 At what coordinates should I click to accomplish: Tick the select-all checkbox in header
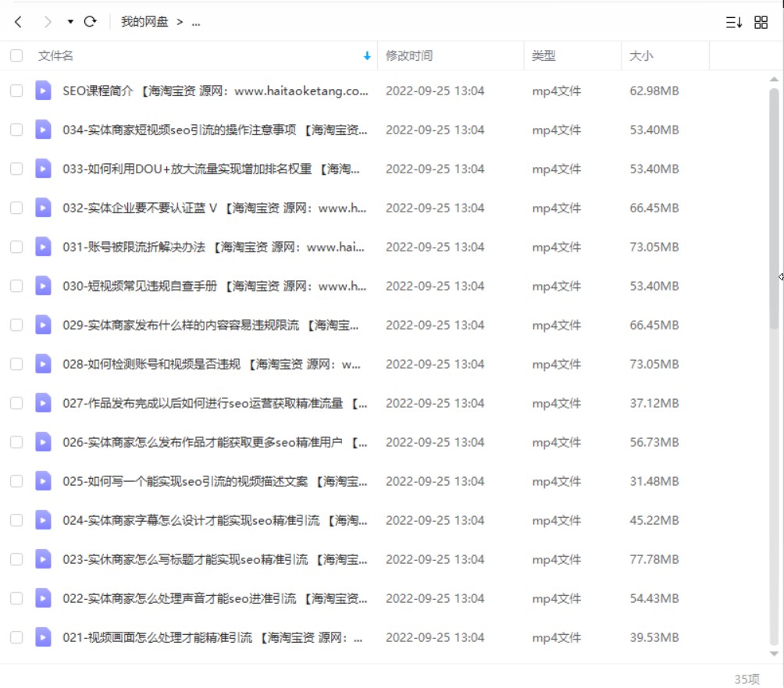click(16, 55)
